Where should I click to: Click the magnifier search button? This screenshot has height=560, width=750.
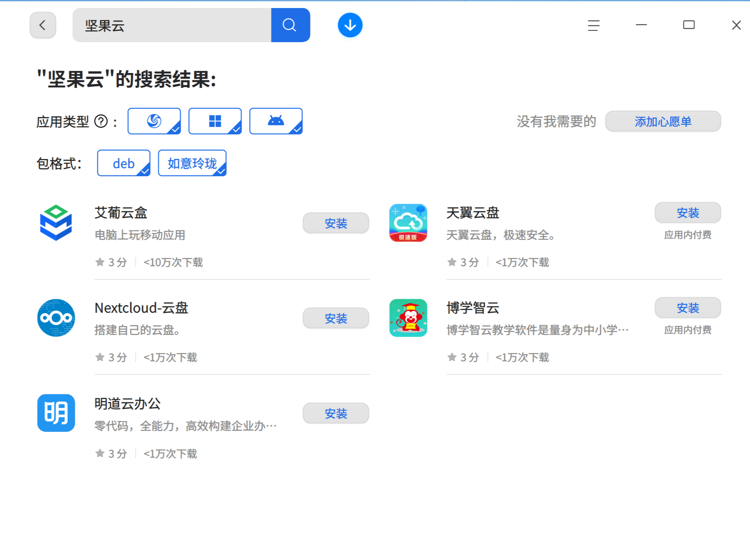point(290,25)
